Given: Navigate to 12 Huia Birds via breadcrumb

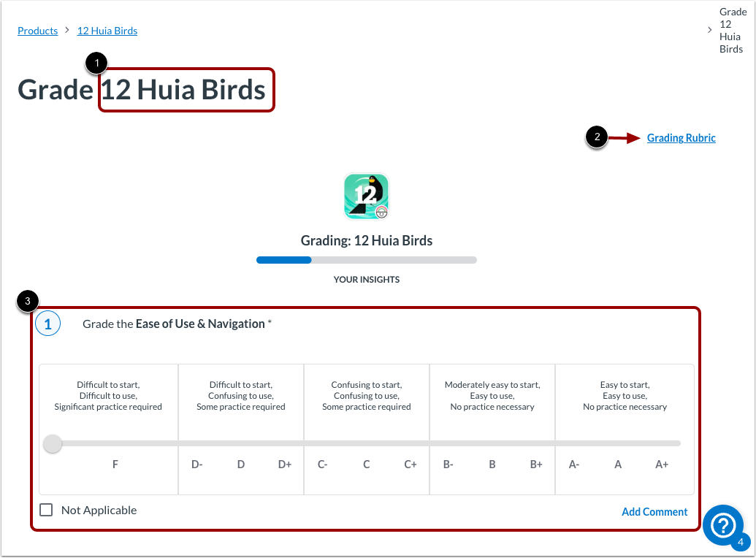Looking at the screenshot, I should click(107, 30).
